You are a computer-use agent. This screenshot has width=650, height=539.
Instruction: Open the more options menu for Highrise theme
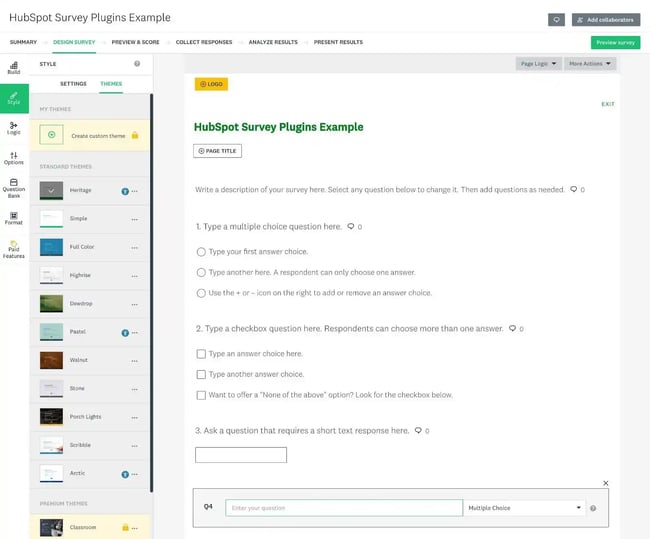(135, 276)
